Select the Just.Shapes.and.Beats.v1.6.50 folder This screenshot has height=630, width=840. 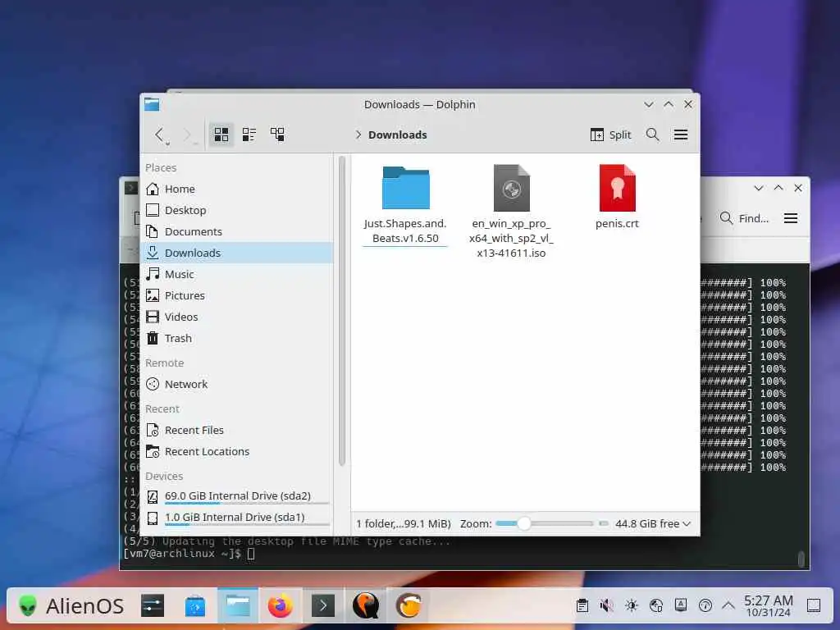[x=405, y=204]
